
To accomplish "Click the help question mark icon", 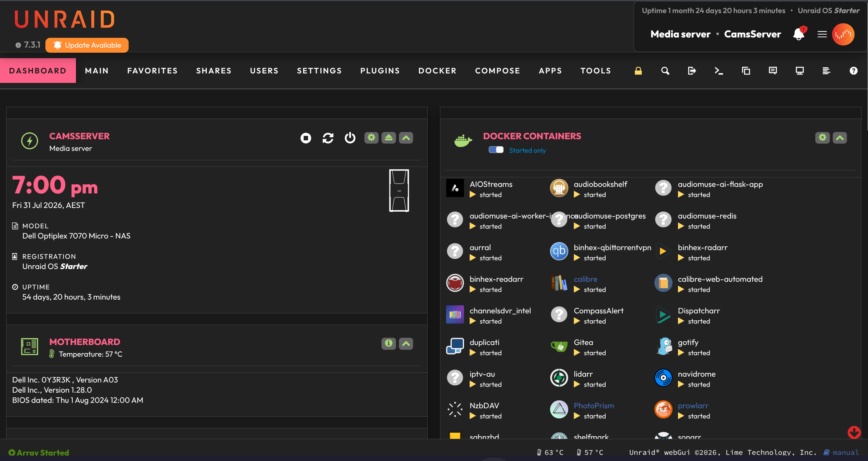I will click(x=853, y=71).
